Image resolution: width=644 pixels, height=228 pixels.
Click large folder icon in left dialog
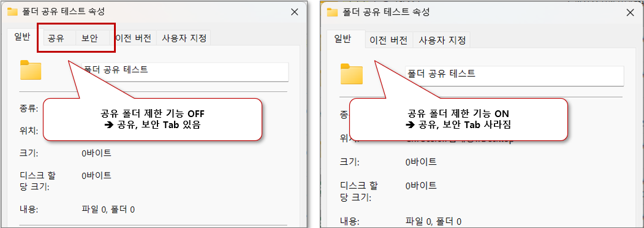click(31, 70)
